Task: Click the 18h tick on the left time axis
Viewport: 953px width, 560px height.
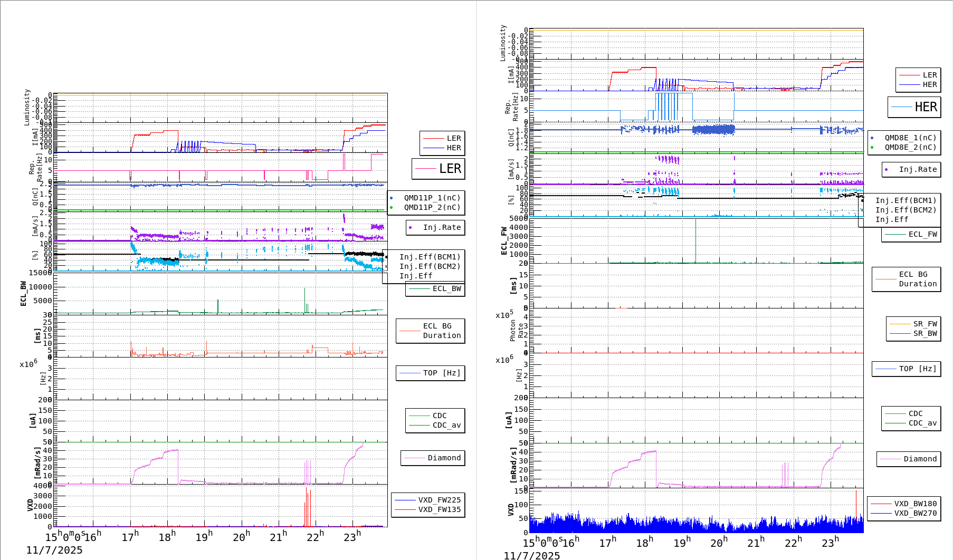Action: pyautogui.click(x=167, y=537)
